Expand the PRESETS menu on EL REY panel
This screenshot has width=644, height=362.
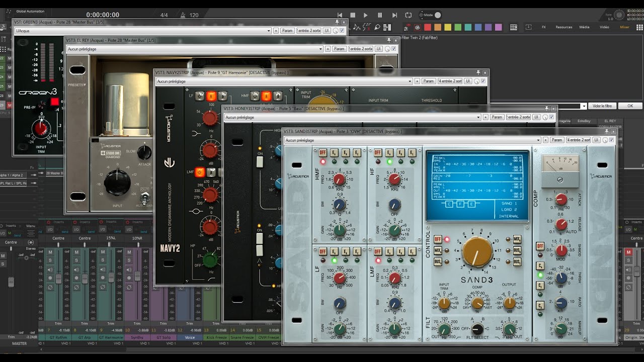77,85
